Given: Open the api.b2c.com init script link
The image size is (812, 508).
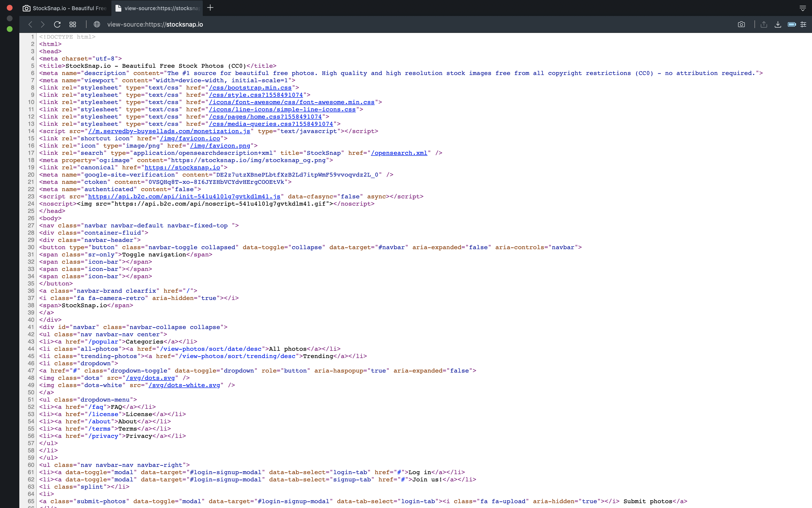Looking at the screenshot, I should point(184,196).
